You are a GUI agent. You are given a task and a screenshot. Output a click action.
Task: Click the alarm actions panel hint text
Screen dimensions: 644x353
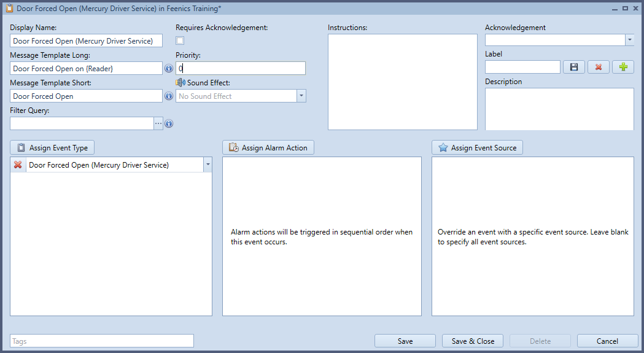point(322,237)
